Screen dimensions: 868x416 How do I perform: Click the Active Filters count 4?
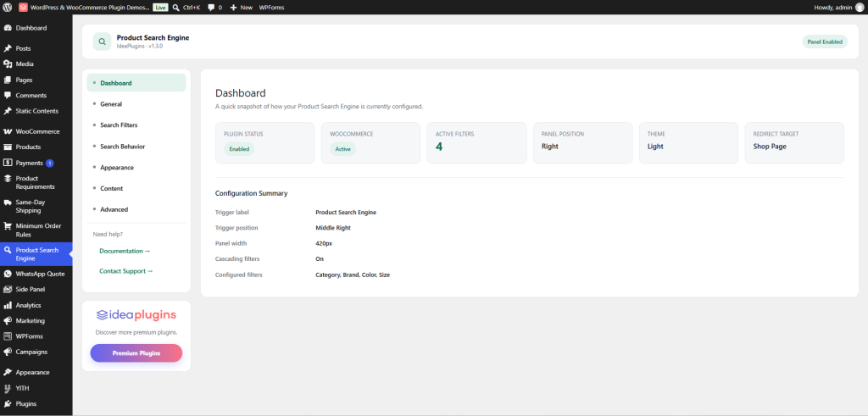pos(439,147)
